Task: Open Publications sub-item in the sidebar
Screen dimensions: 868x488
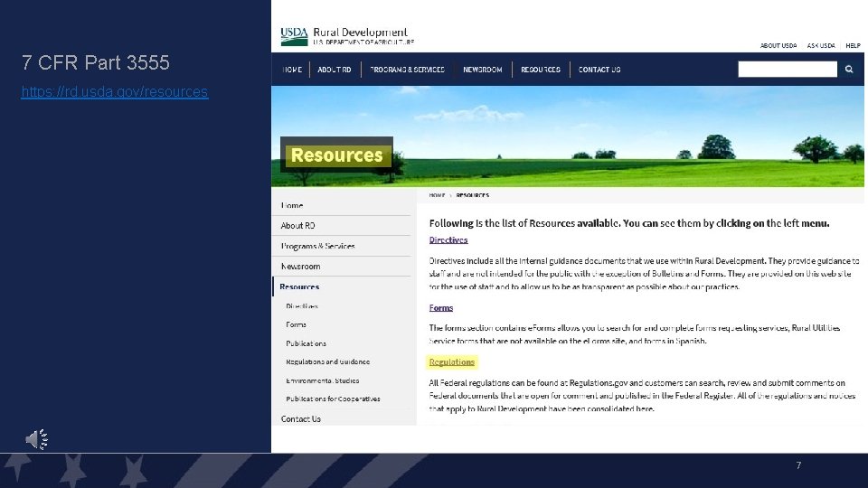Action: click(307, 343)
